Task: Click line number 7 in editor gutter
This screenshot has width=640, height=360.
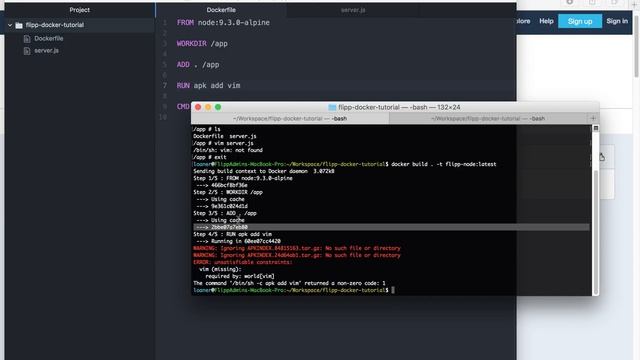Action: [165, 86]
